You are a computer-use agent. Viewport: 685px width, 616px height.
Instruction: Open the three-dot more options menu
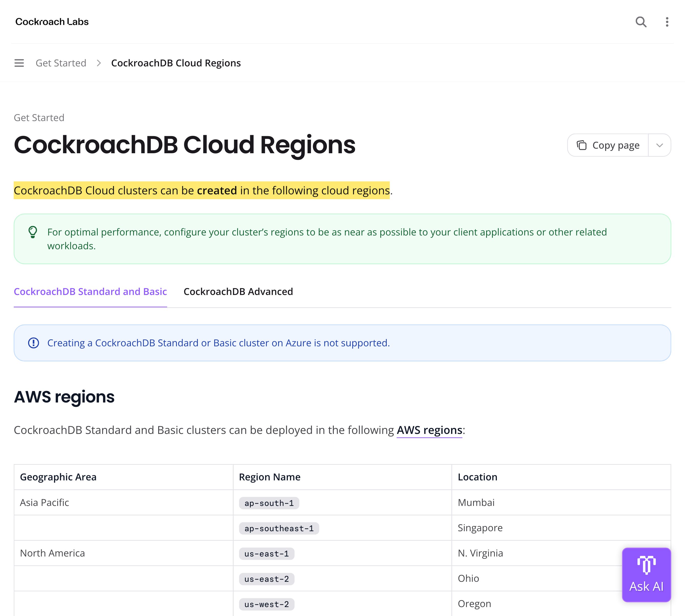667,22
